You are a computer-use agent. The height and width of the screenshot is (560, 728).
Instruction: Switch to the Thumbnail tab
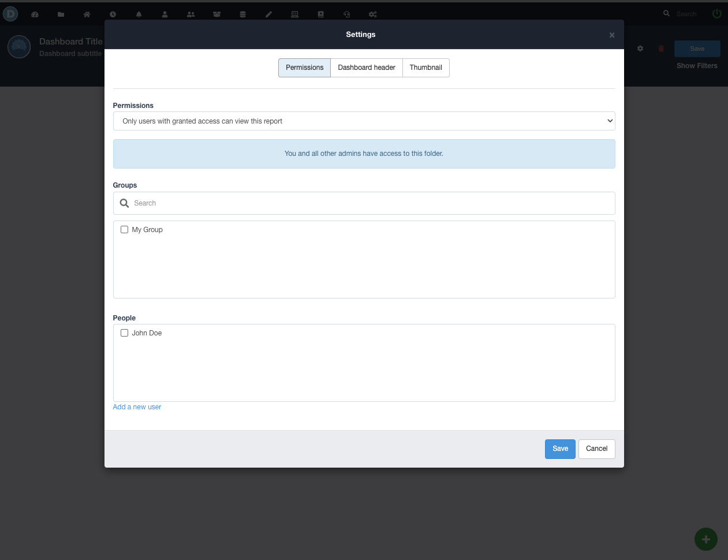(x=425, y=68)
